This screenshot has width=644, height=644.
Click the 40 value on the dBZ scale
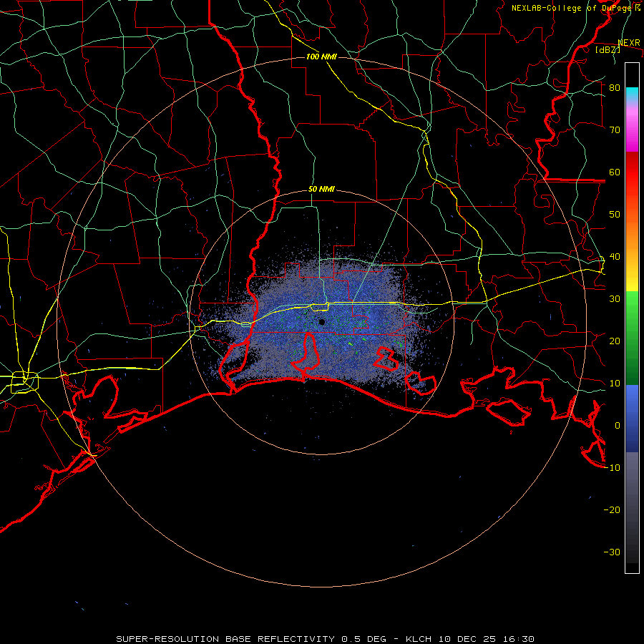click(615, 257)
